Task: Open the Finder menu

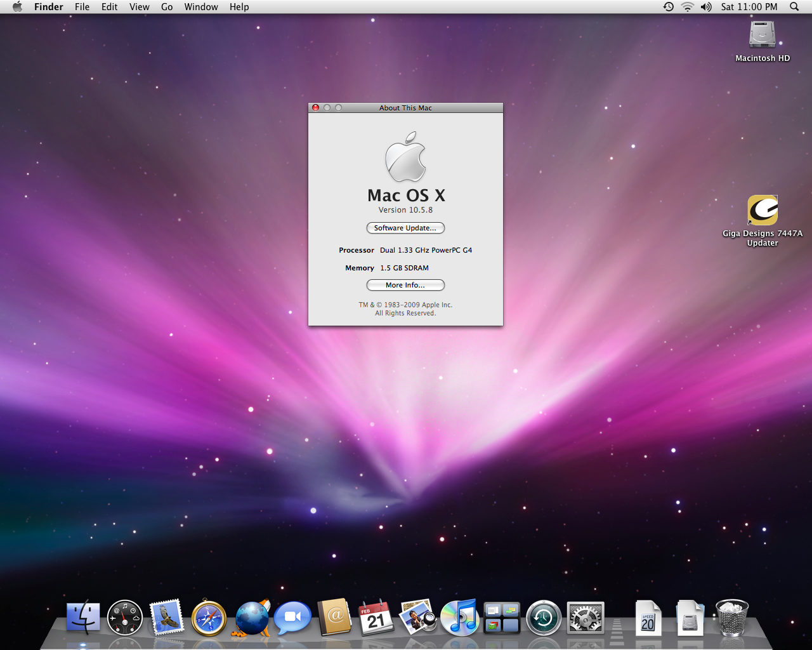Action: point(48,6)
